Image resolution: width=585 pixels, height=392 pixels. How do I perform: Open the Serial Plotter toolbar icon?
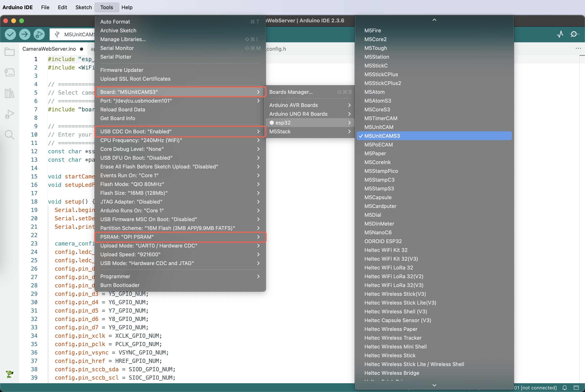click(x=560, y=34)
